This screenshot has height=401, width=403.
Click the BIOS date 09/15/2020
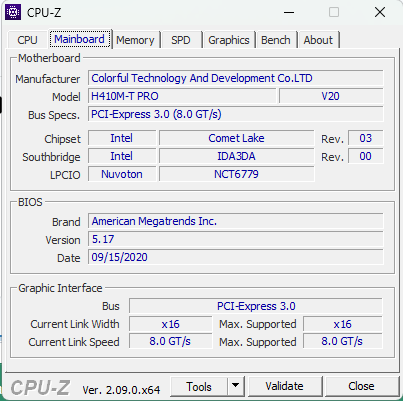(236, 257)
